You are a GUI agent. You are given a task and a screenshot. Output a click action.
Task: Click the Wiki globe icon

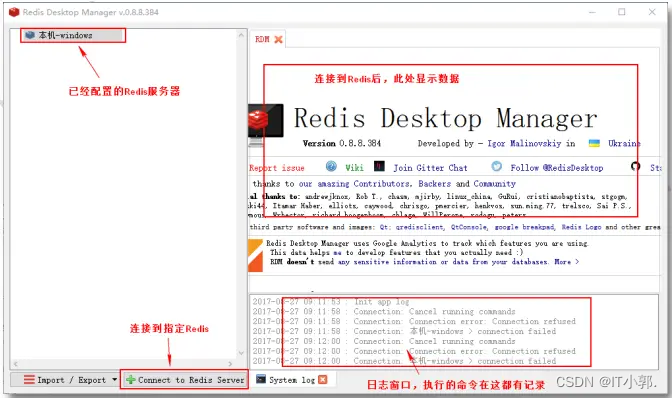click(331, 166)
